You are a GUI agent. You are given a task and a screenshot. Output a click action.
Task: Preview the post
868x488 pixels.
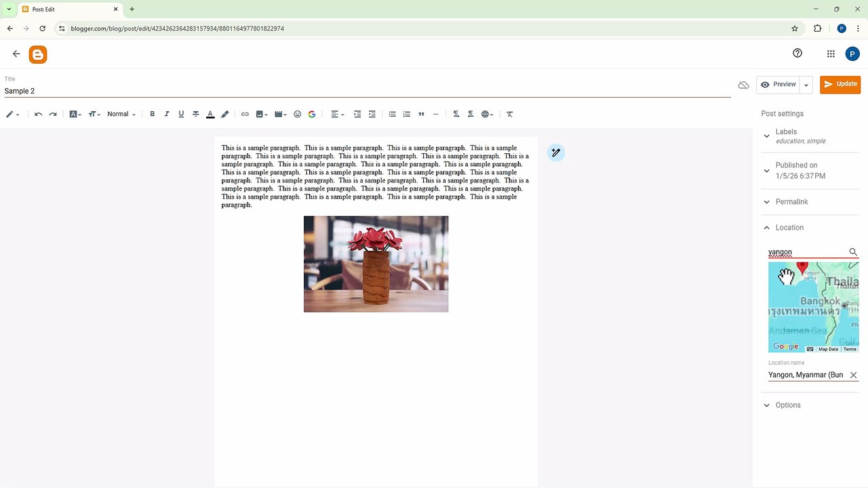pos(778,85)
